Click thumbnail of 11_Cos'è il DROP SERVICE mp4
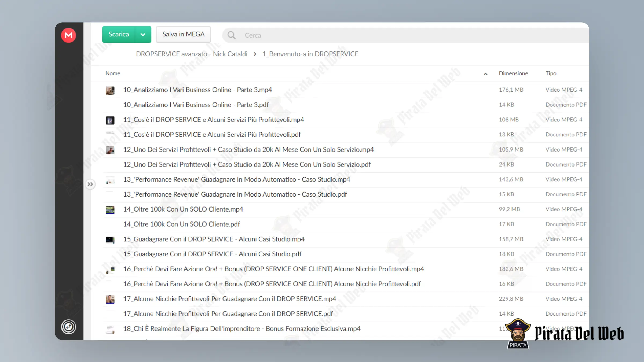644x362 pixels. tap(110, 120)
